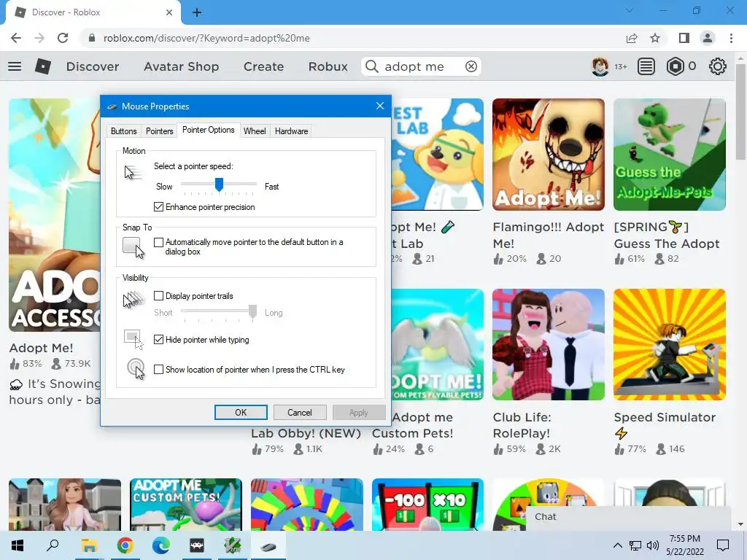Open Windows taskbar search
Image resolution: width=747 pixels, height=560 pixels.
53,545
